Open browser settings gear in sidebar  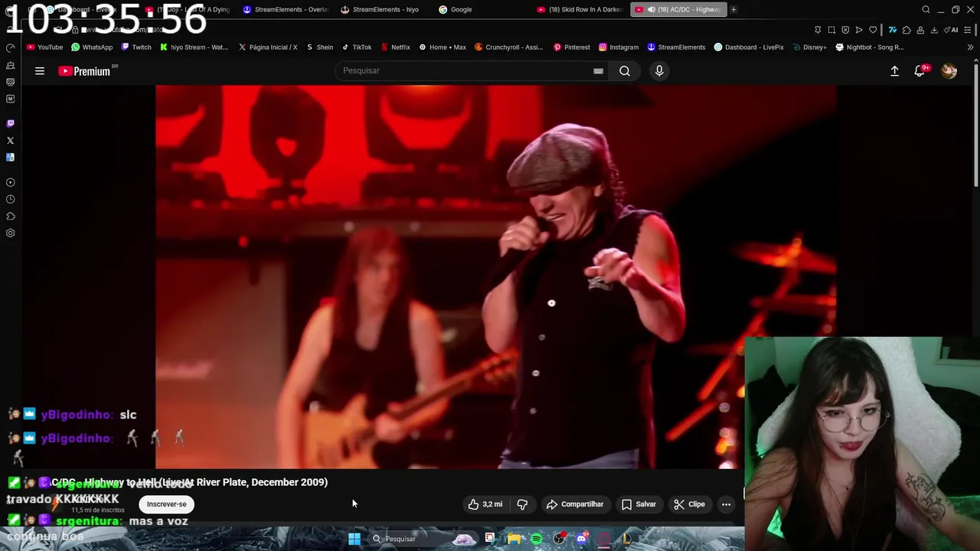(x=10, y=233)
